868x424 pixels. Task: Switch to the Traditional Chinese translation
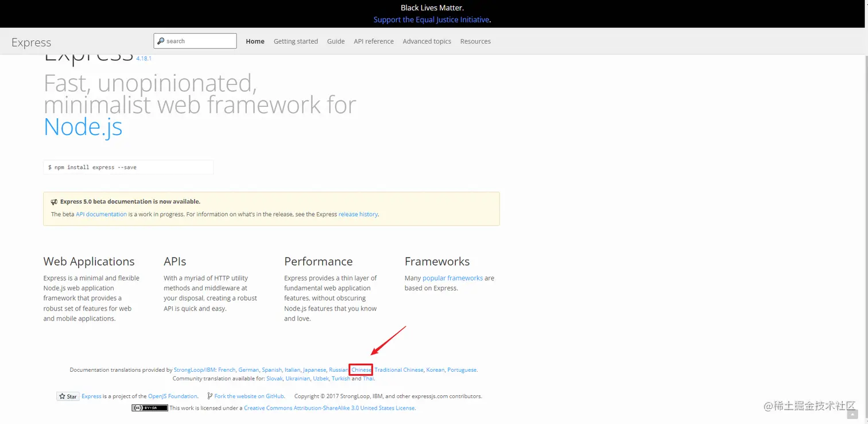click(399, 370)
